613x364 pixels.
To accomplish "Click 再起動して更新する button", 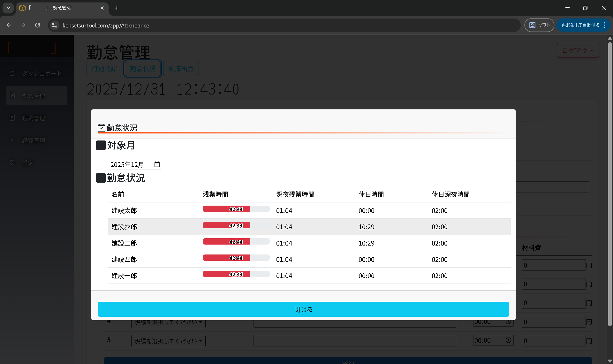I will 580,25.
